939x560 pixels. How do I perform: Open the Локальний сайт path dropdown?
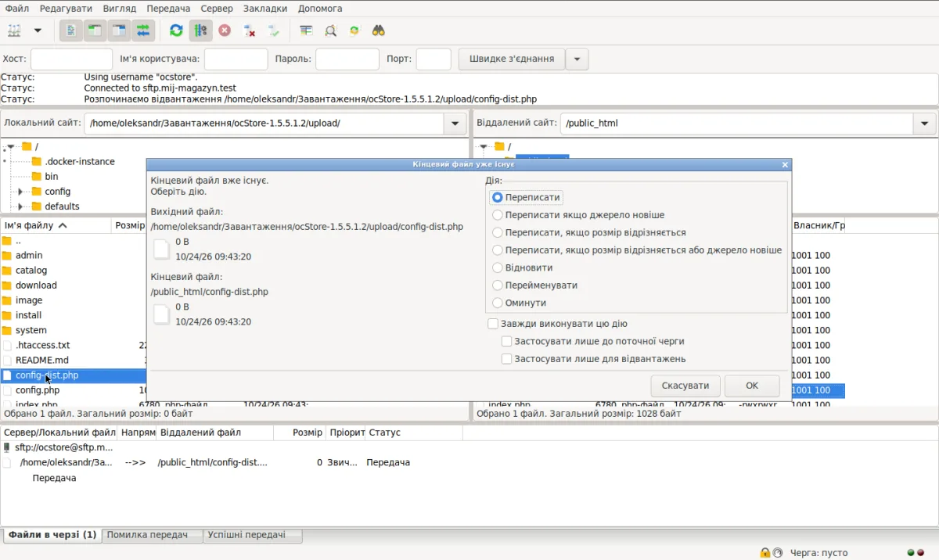pyautogui.click(x=455, y=124)
